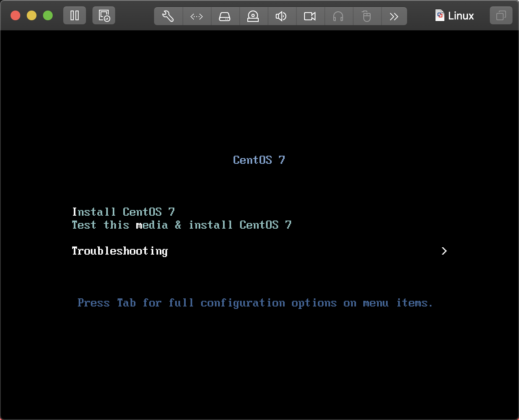This screenshot has width=519, height=420.
Task: Open the sound speaker icon
Action: (x=281, y=16)
